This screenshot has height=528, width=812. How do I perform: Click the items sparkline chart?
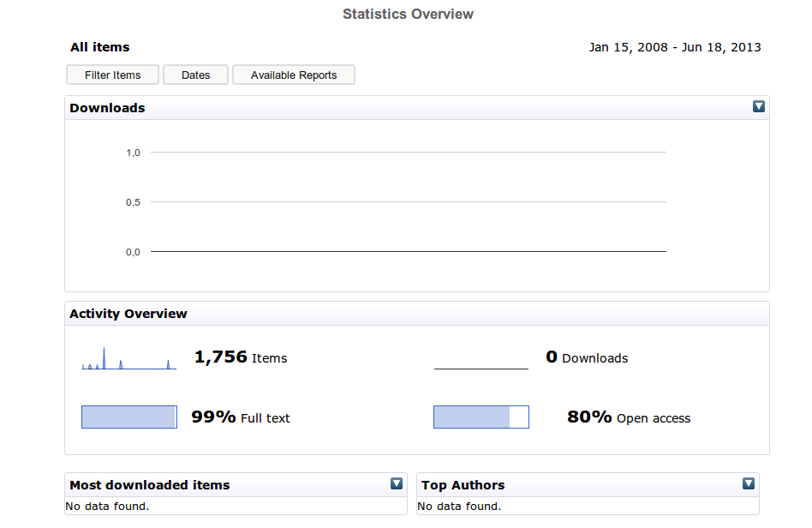click(129, 358)
